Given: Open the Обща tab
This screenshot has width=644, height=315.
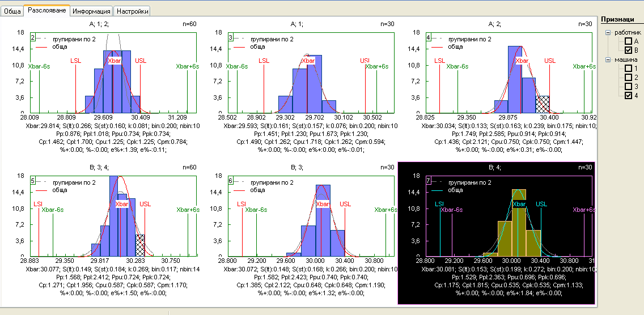Looking at the screenshot, I should 12,11.
